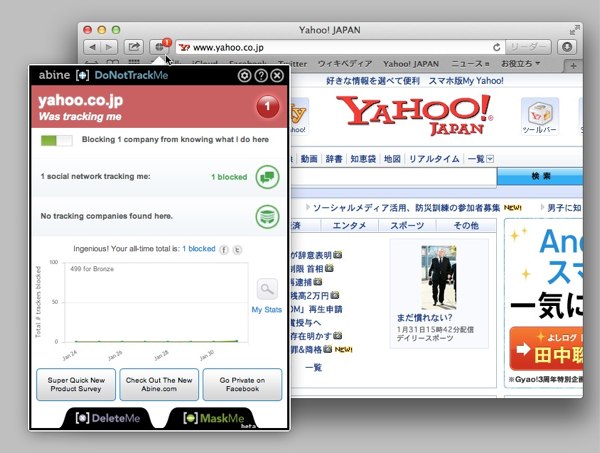Open the 残高2万円 news headline
The height and width of the screenshot is (453, 600).
point(310,295)
